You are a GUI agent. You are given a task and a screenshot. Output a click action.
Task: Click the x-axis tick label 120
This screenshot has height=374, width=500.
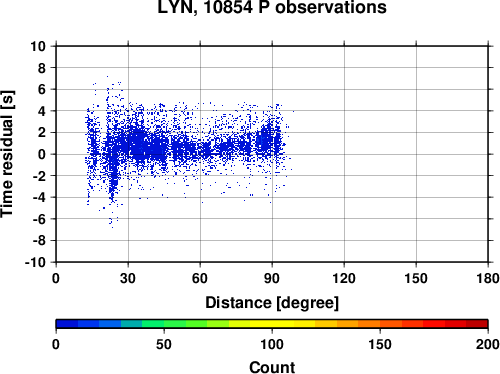(x=344, y=278)
